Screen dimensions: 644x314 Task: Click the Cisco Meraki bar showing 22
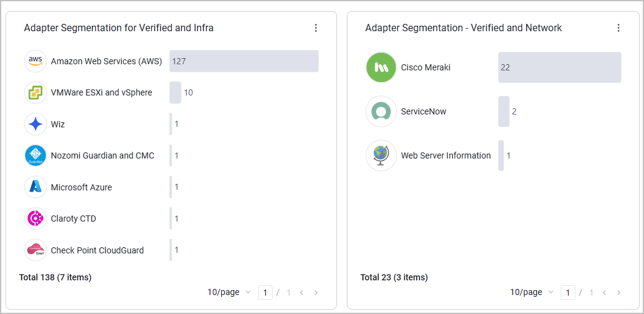coord(560,67)
